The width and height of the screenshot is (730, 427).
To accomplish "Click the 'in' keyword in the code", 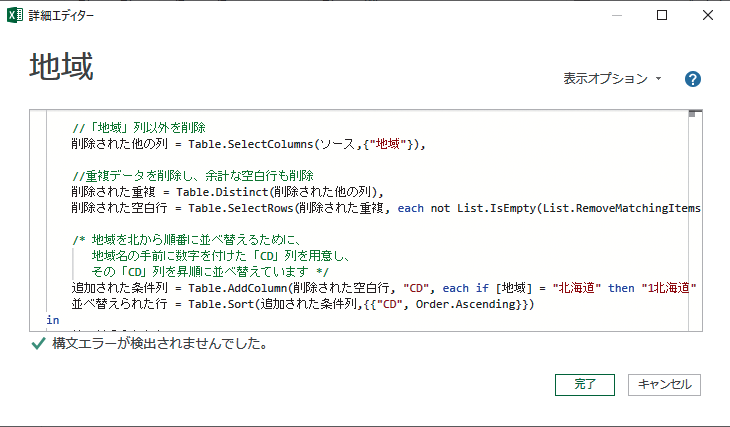I will click(53, 320).
